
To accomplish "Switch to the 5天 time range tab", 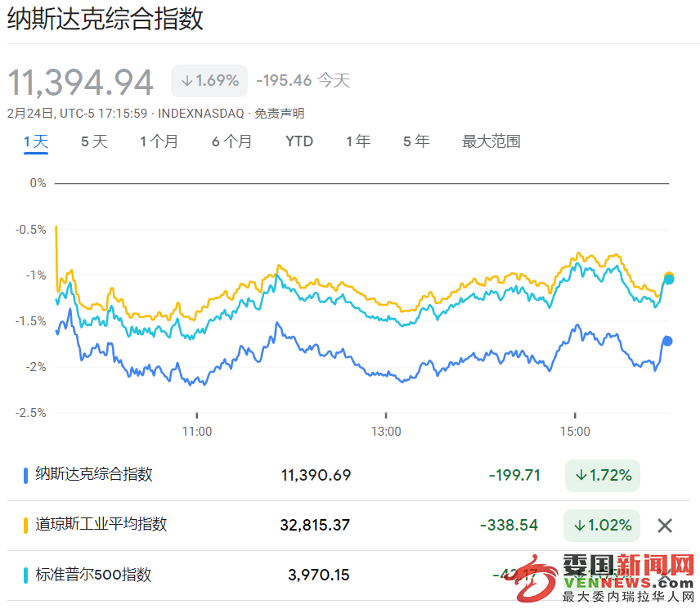I will coord(94,142).
